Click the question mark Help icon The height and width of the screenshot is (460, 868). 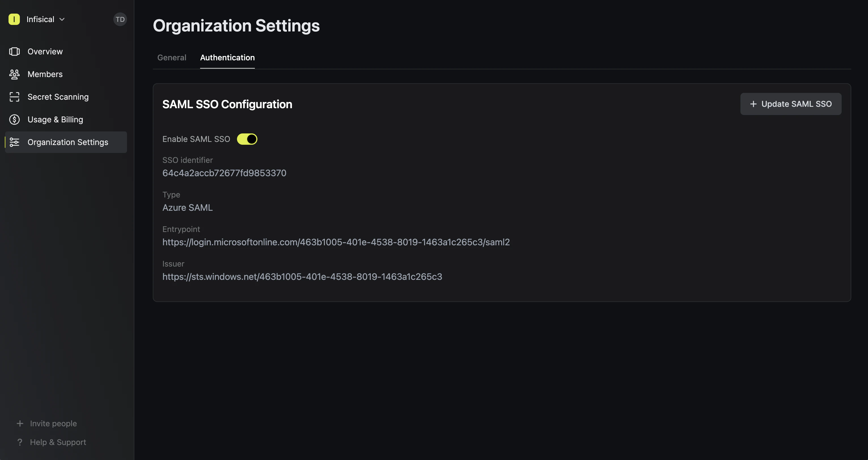click(x=20, y=442)
